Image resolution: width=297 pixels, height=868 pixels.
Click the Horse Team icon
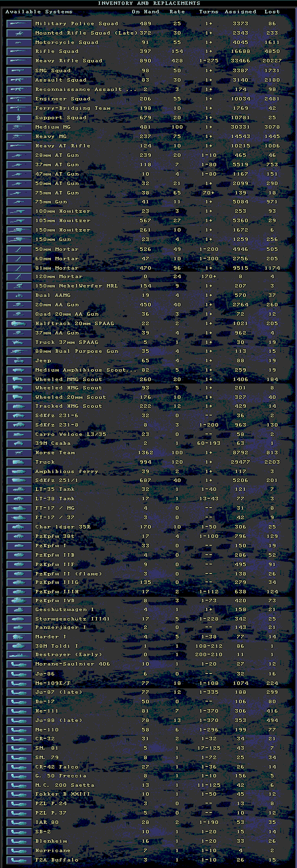point(19,452)
